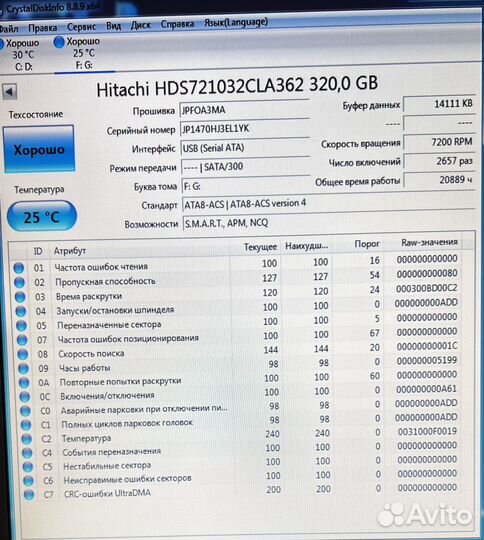The height and width of the screenshot is (540, 484).
Task: Open the Вид menu
Action: coord(113,26)
